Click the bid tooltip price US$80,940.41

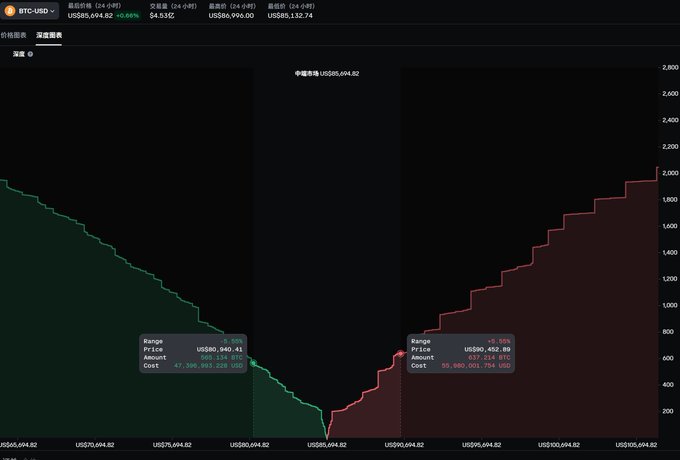(219, 349)
